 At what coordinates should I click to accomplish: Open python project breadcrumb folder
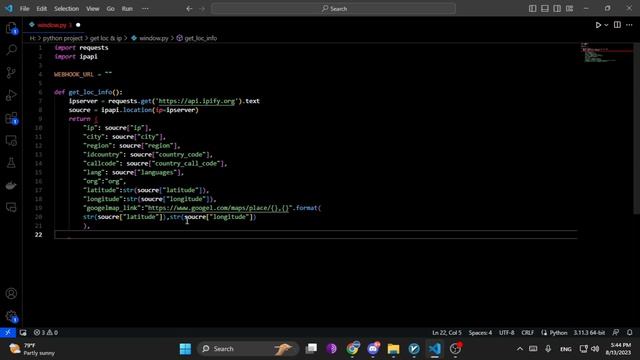(62, 38)
